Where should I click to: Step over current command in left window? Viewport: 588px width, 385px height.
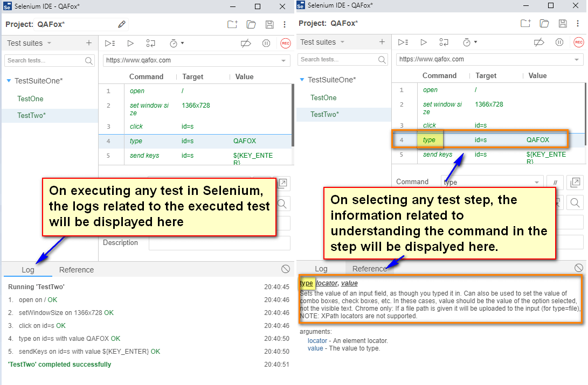coord(150,44)
